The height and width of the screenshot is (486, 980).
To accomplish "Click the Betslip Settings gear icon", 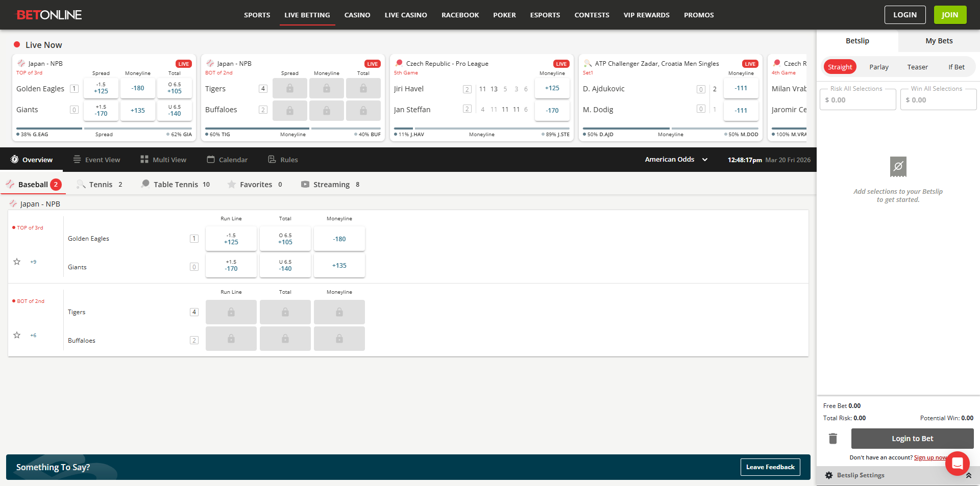I will pos(829,475).
